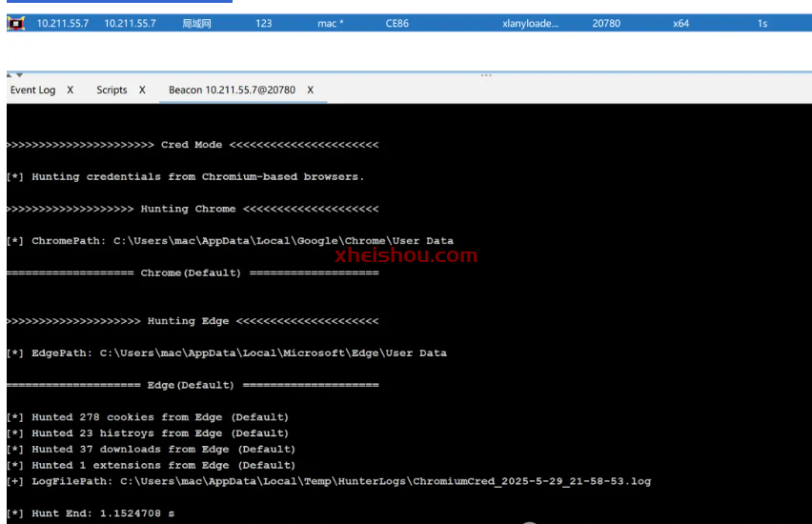
Task: Click the panel split arrows above tabs
Action: click(x=14, y=75)
